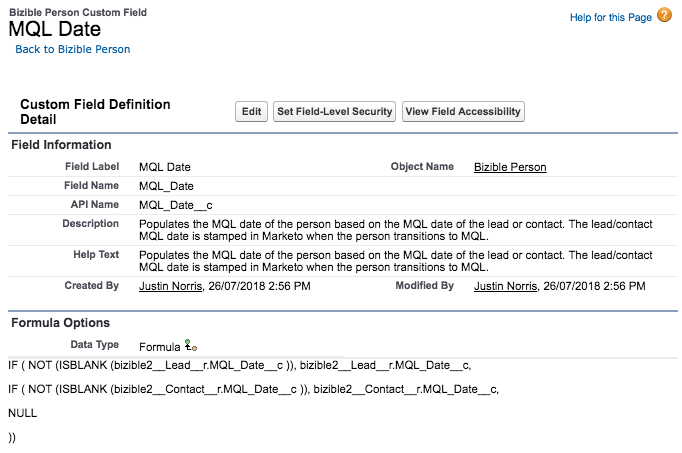Click the Formula Options section header
Image resolution: width=682 pixels, height=453 pixels.
(x=60, y=323)
